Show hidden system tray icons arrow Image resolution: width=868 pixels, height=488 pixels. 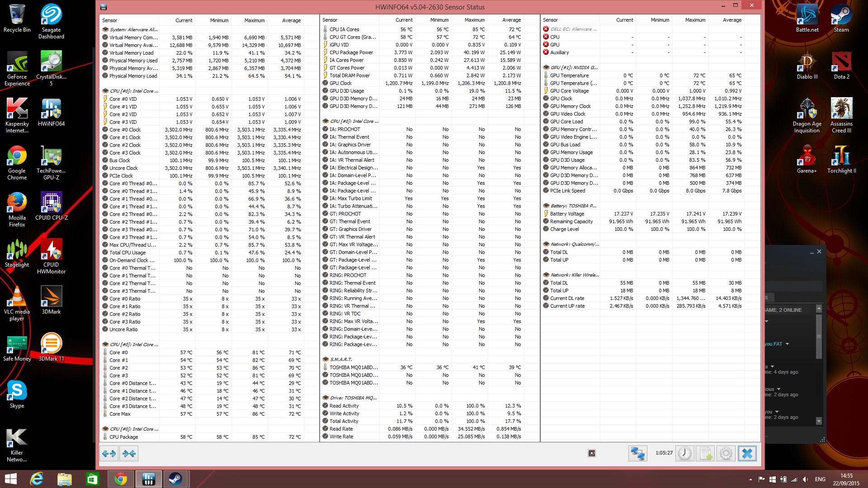point(750,479)
